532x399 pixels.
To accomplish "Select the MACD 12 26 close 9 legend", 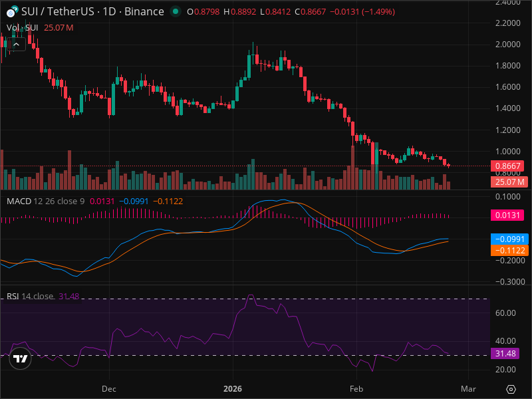I will 45,201.
